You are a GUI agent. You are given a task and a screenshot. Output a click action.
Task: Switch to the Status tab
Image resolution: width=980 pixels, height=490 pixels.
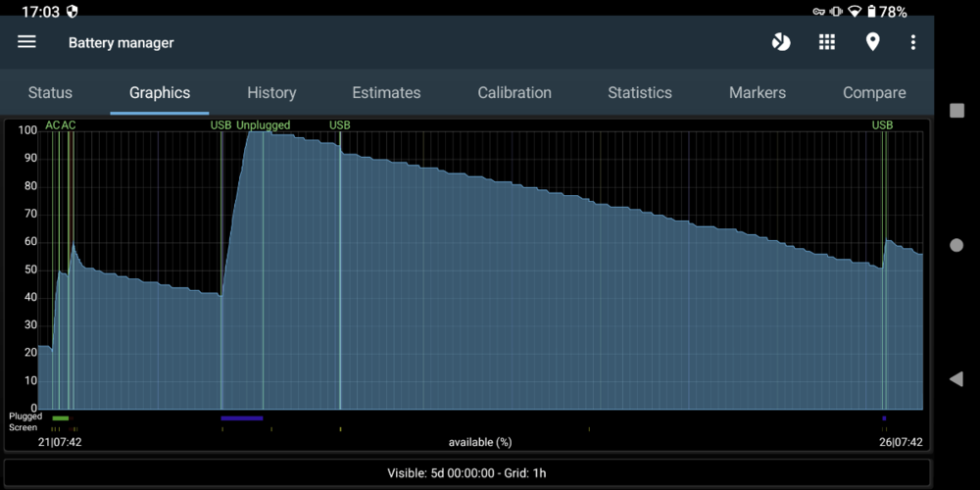(50, 92)
